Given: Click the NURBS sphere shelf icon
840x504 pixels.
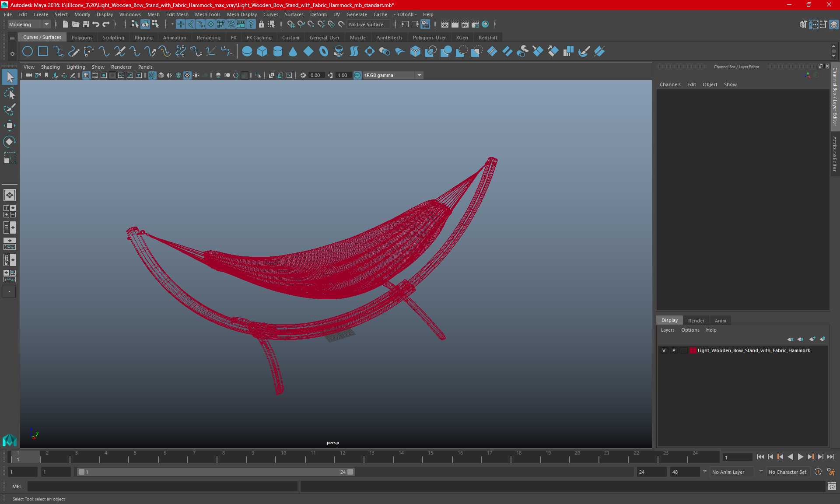Looking at the screenshot, I should (x=247, y=52).
